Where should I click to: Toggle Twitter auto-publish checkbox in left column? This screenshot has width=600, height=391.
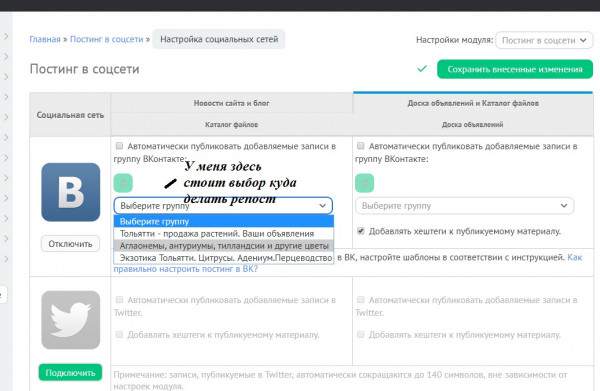coord(119,300)
